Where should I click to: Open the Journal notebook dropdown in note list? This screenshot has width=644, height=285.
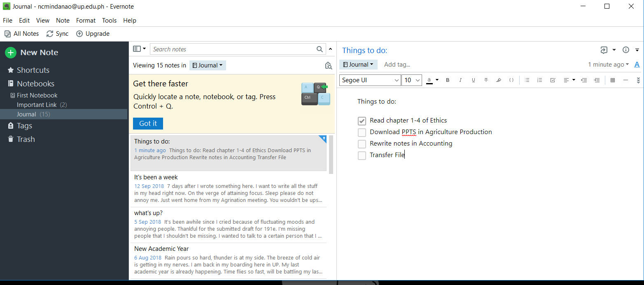[x=208, y=65]
